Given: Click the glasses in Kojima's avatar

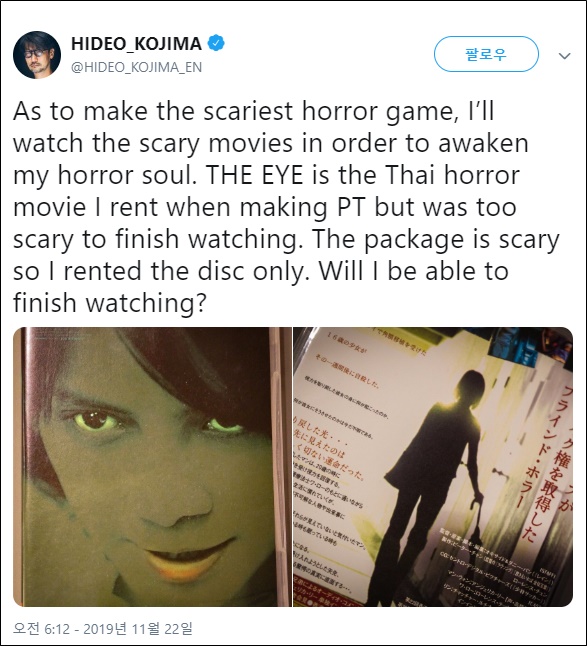Looking at the screenshot, I should coord(35,53).
